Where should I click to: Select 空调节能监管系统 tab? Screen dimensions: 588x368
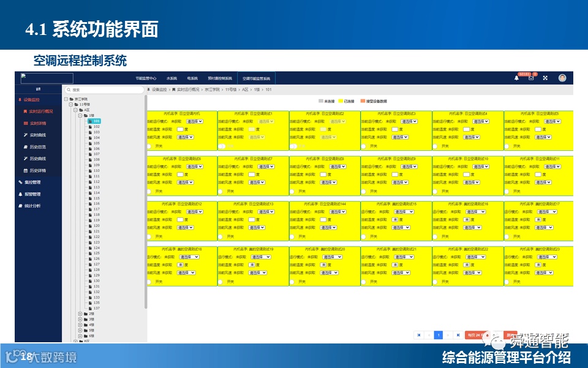[256, 78]
